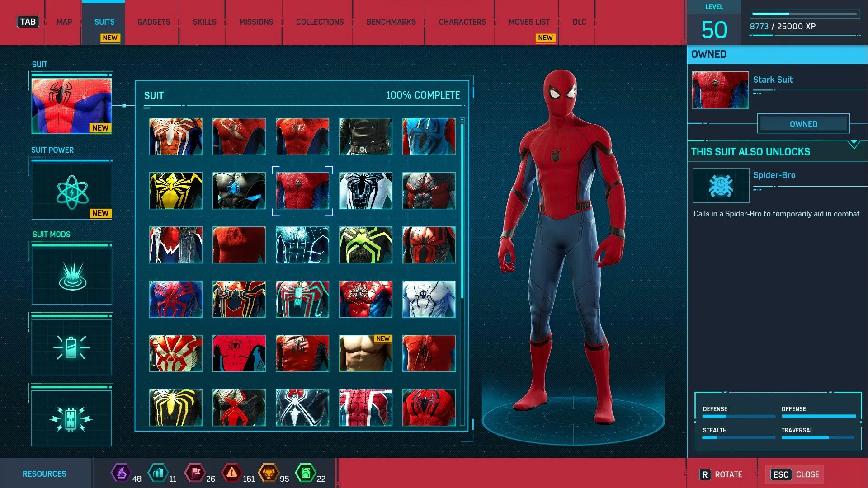Toggle the NEW Suit thumbnail in the sidebar
Screen dimensions: 868x488
71,105
